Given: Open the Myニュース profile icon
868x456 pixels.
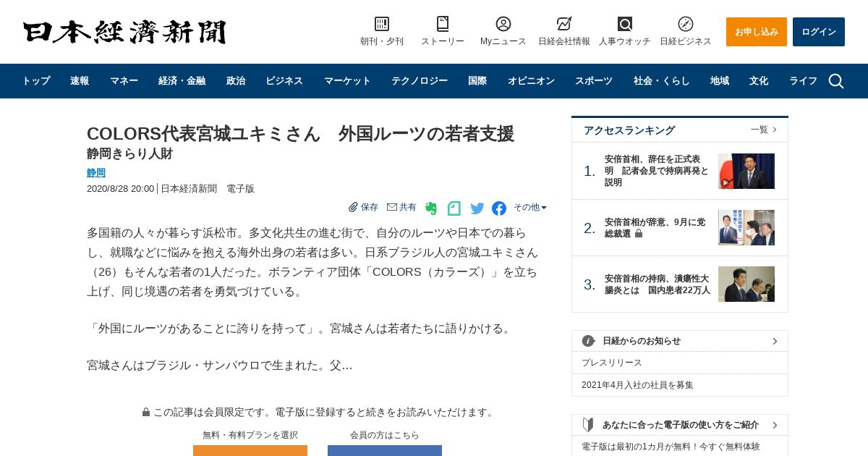Looking at the screenshot, I should click(503, 24).
